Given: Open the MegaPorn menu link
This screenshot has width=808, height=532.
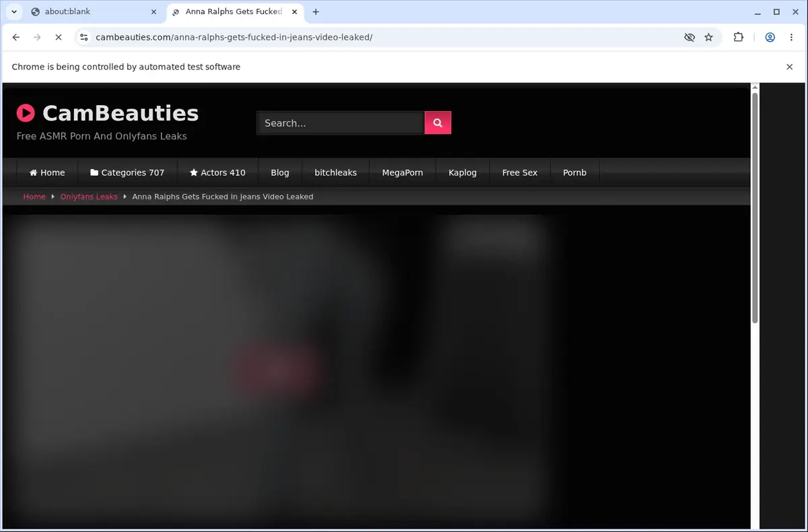Looking at the screenshot, I should [x=403, y=172].
